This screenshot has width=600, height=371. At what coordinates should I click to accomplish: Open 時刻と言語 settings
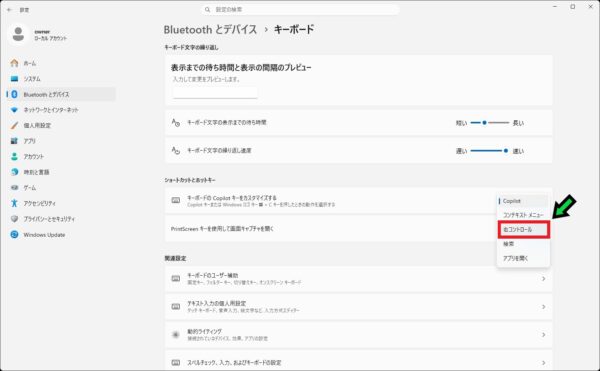pos(61,172)
